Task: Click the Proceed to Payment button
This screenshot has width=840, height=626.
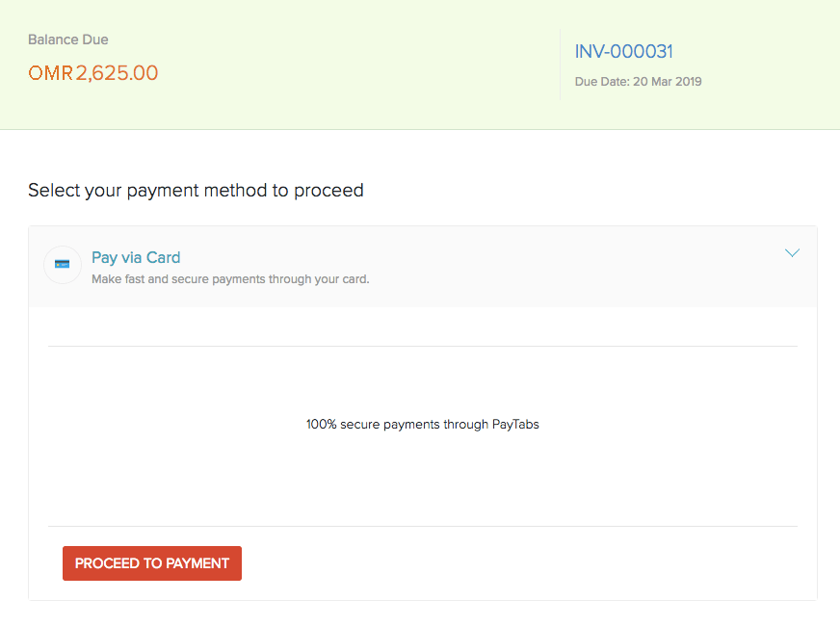Action: tap(152, 563)
